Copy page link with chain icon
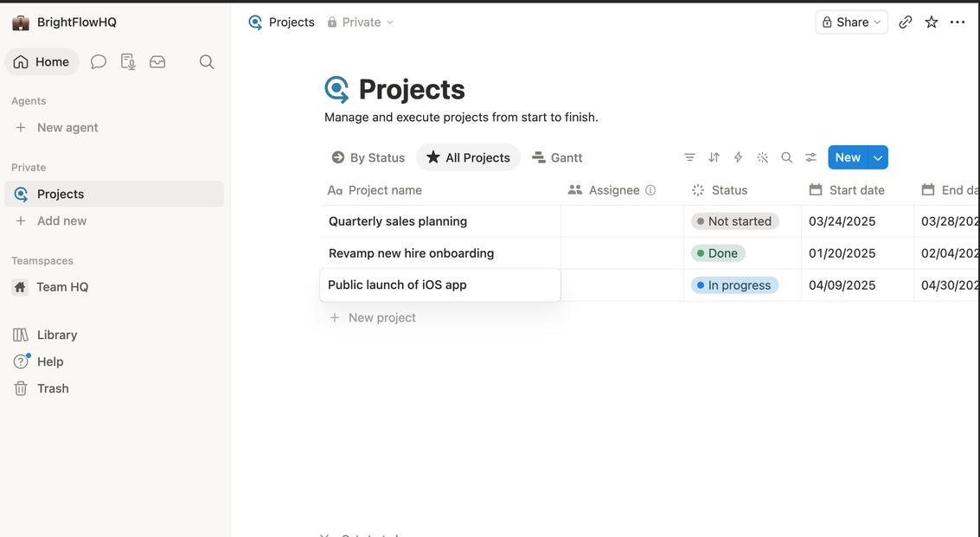 click(905, 22)
